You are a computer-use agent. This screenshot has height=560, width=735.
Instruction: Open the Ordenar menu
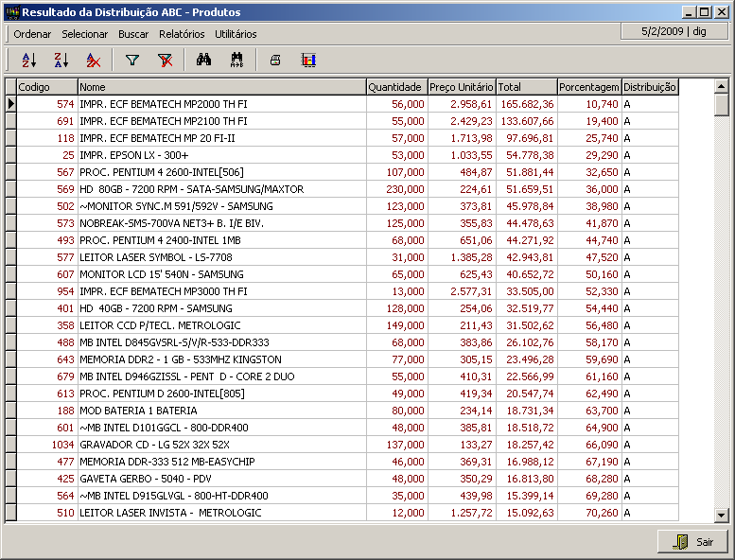[32, 34]
